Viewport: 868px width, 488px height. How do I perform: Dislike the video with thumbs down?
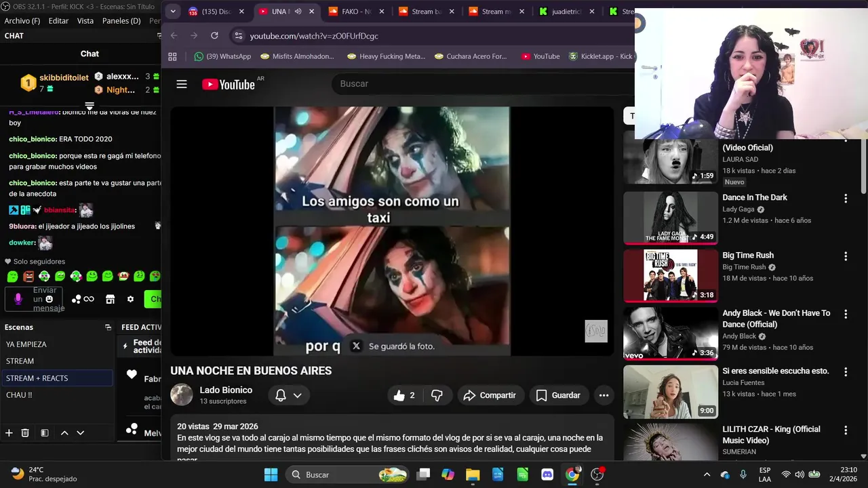pyautogui.click(x=437, y=395)
